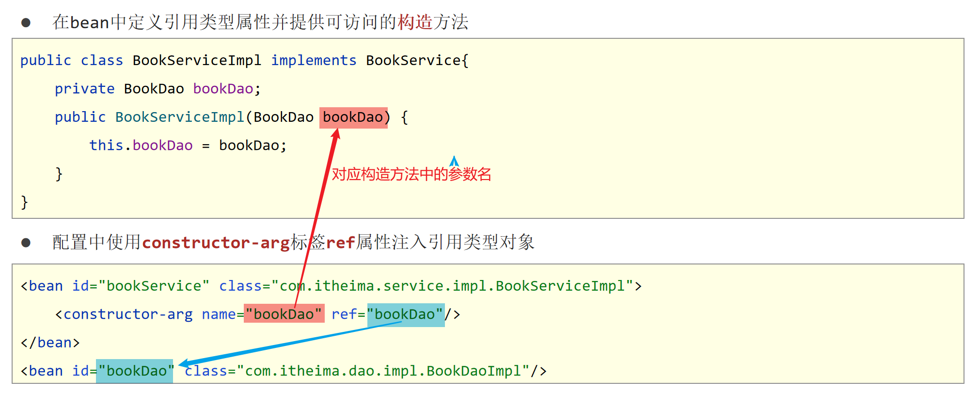Click the bullet dot before the constructor-arg heading
The height and width of the screenshot is (395, 980).
point(26,243)
